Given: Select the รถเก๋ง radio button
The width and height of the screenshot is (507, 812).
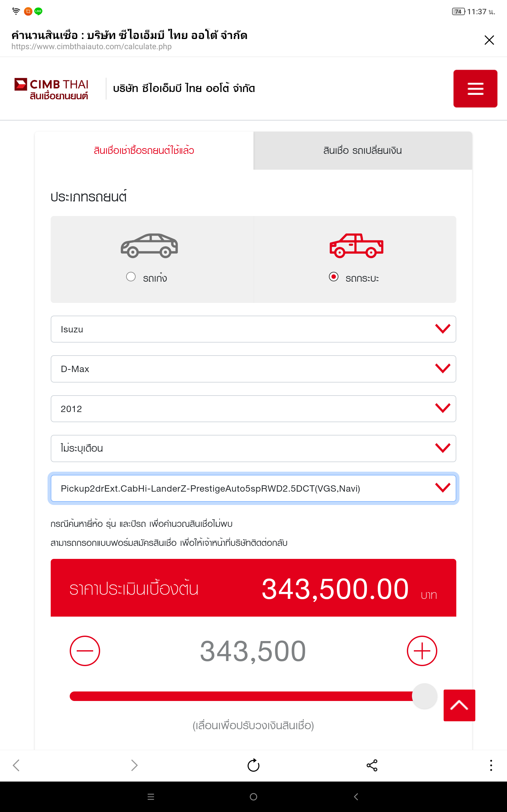Looking at the screenshot, I should click(131, 277).
